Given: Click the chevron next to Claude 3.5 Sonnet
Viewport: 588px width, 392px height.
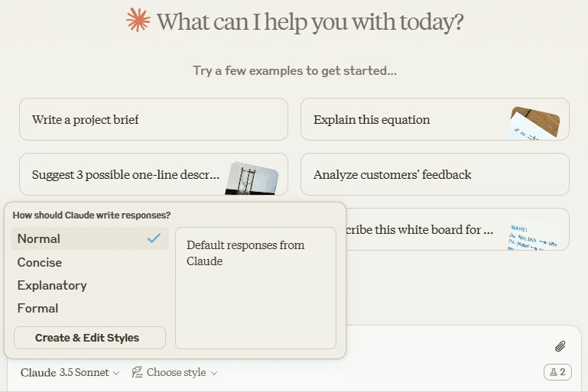Looking at the screenshot, I should coord(116,373).
